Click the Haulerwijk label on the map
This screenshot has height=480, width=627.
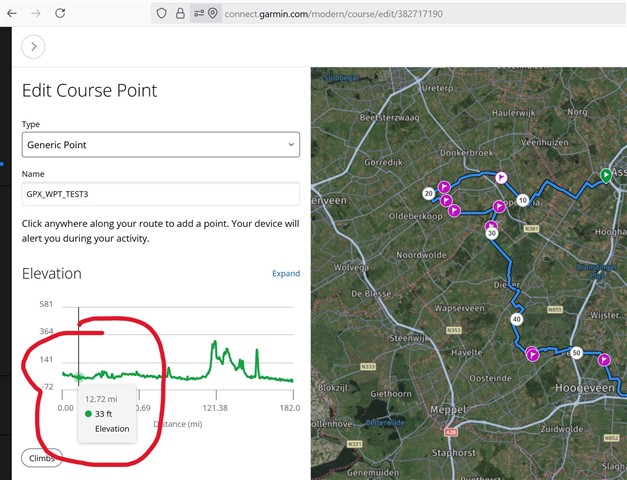point(514,113)
